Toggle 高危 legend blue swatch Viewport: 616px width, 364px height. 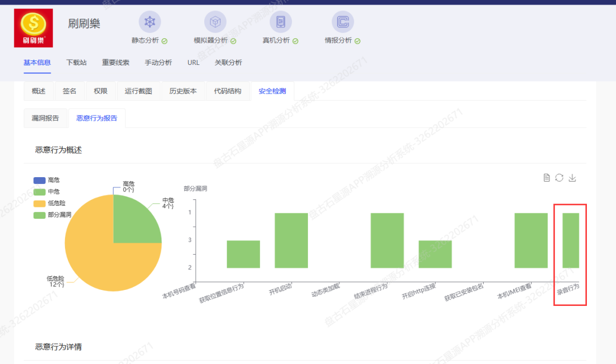[x=39, y=181]
